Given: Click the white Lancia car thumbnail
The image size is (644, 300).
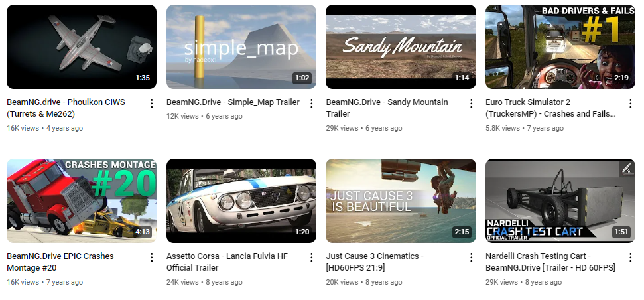Looking at the screenshot, I should pos(241,201).
